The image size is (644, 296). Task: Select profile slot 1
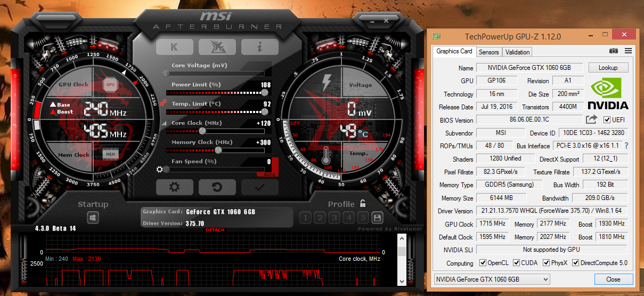305,218
